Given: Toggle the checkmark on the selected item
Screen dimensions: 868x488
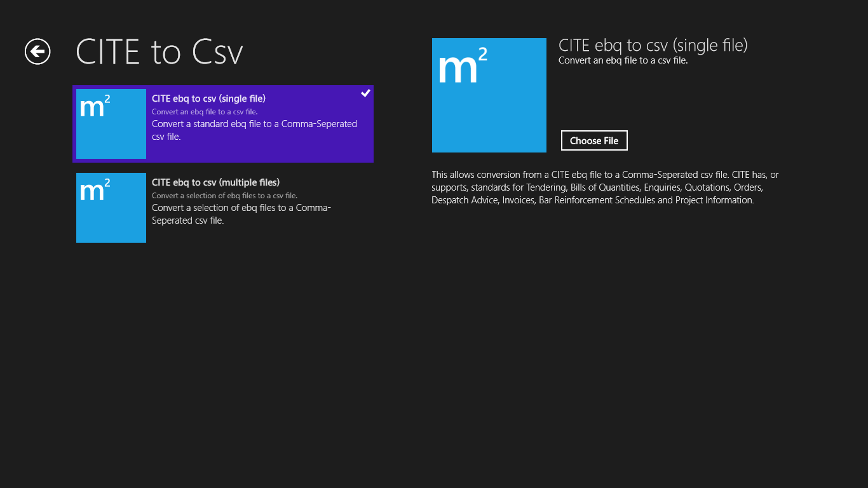Looking at the screenshot, I should [x=365, y=93].
